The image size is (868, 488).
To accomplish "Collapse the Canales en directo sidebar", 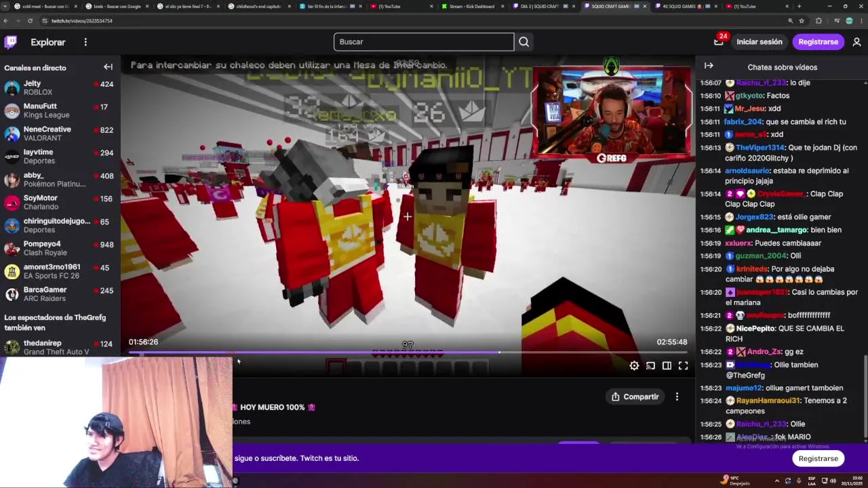I will coord(108,67).
